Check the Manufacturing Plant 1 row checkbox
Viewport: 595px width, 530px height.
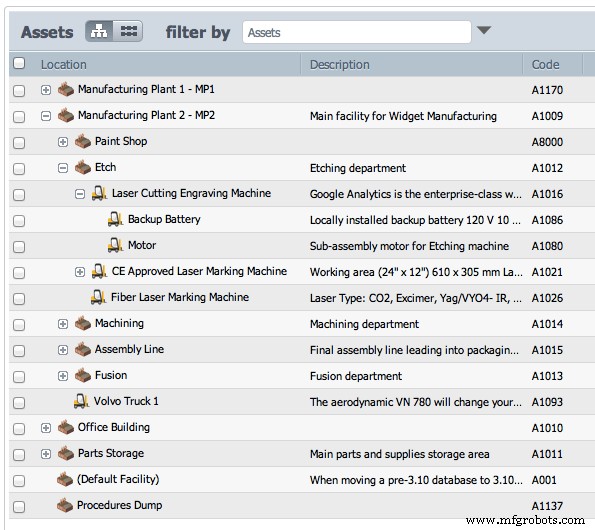tap(19, 91)
